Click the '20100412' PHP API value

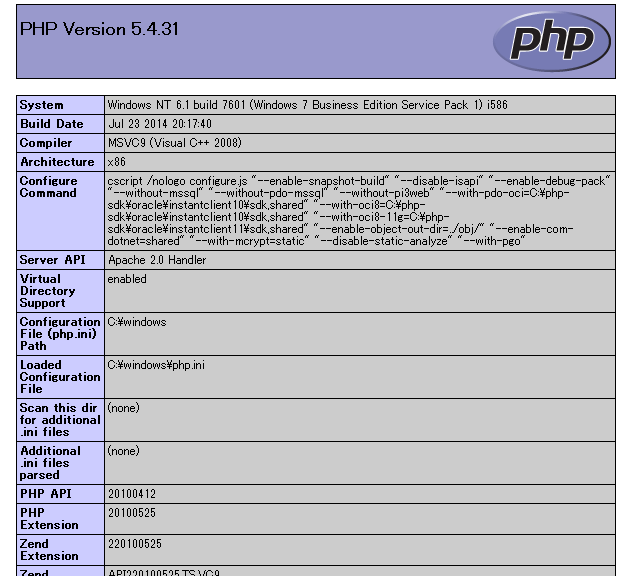tap(132, 494)
